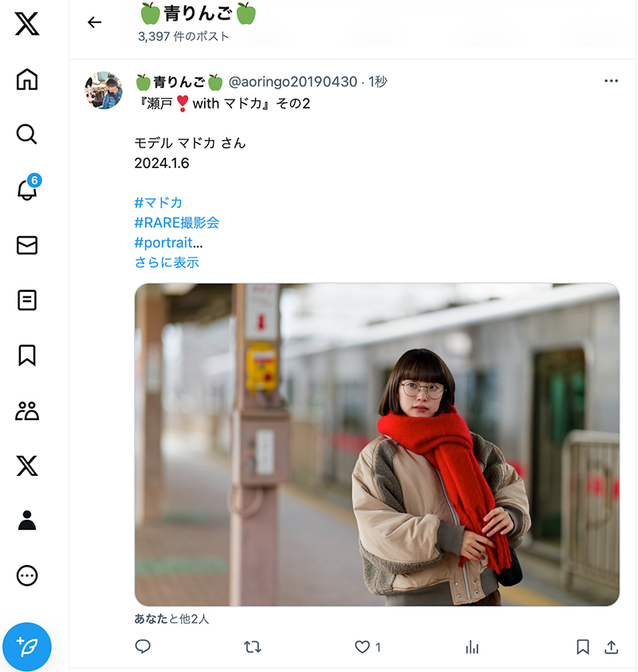This screenshot has width=638, height=672.
Task: Open the More circle menu in sidebar
Action: click(x=27, y=576)
